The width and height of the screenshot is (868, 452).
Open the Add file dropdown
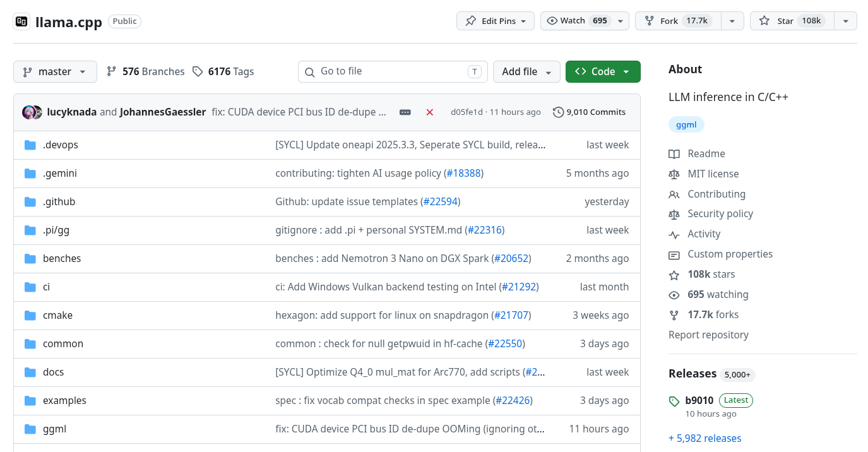(526, 71)
